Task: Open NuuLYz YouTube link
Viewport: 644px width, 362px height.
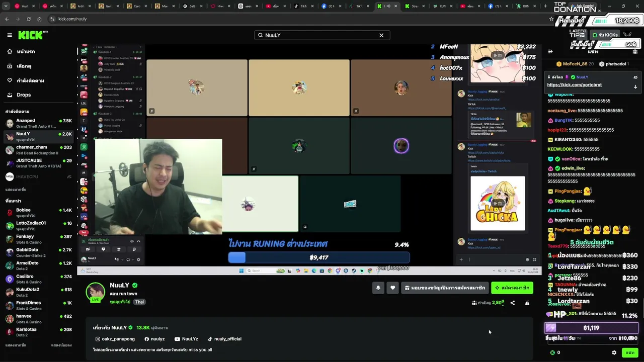Action: click(x=186, y=339)
